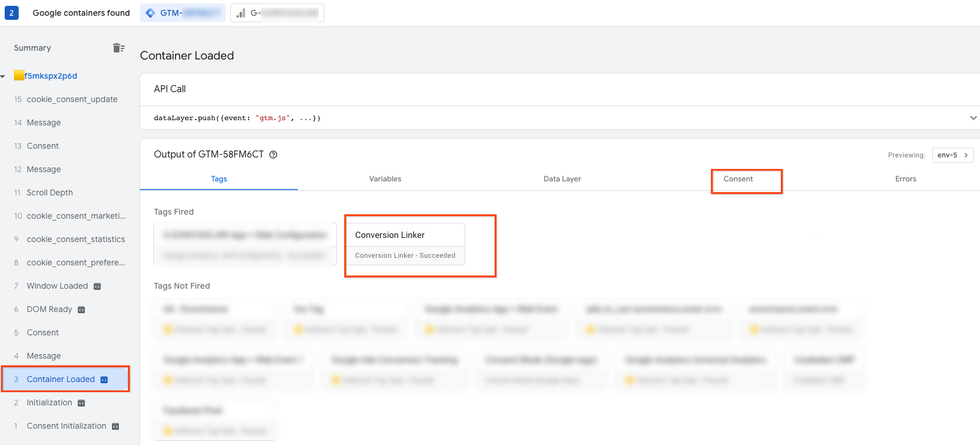Click the Google Analytics bar chart icon

click(x=241, y=13)
